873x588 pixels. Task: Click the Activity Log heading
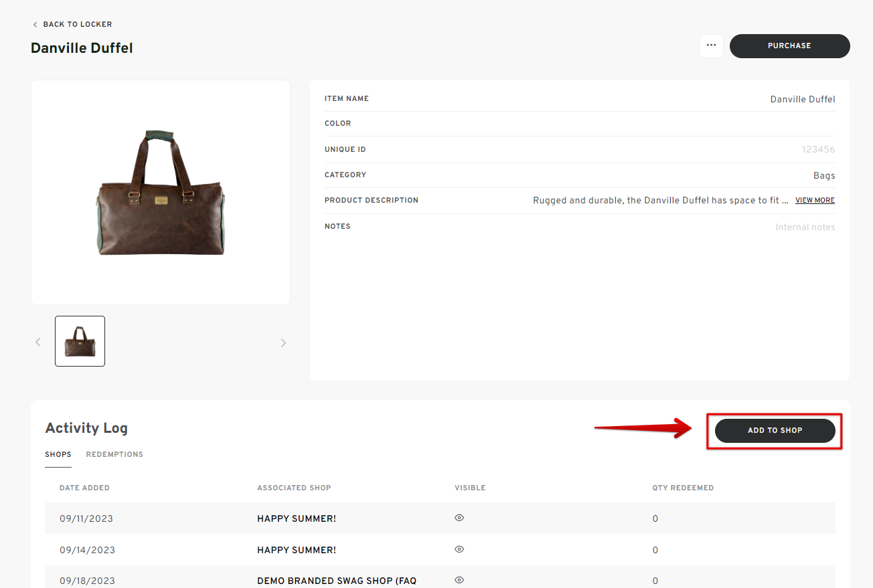coord(86,428)
